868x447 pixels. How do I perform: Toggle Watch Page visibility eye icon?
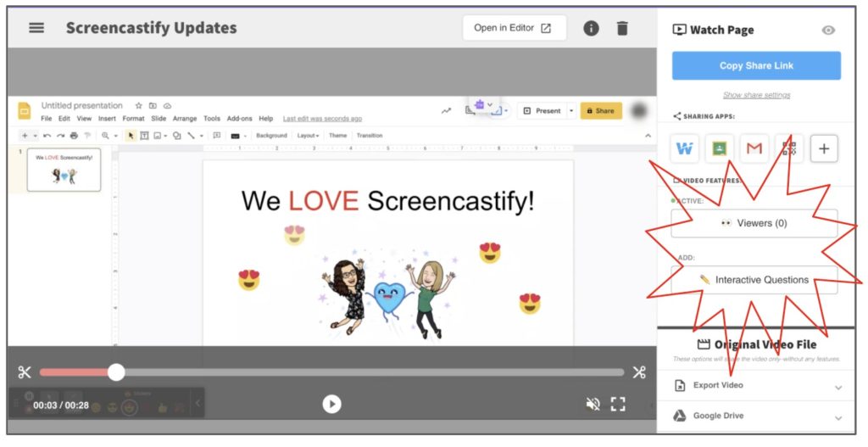pyautogui.click(x=828, y=30)
